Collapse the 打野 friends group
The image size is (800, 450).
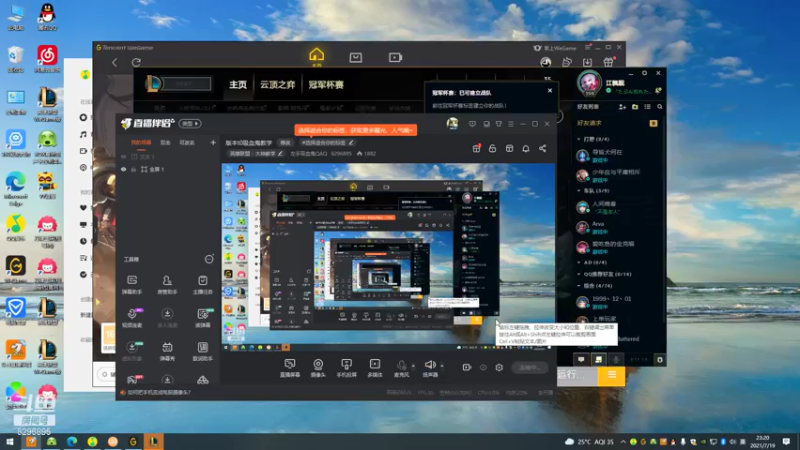click(x=594, y=139)
